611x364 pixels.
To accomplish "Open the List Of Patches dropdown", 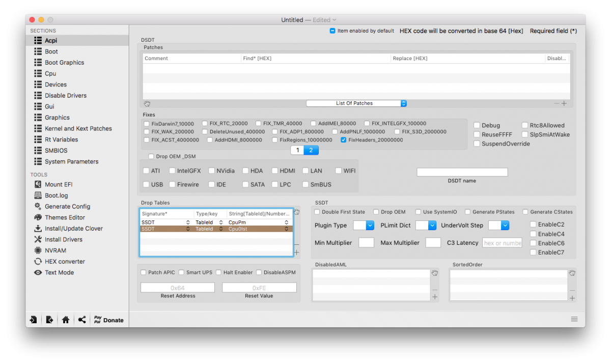I will tap(356, 103).
